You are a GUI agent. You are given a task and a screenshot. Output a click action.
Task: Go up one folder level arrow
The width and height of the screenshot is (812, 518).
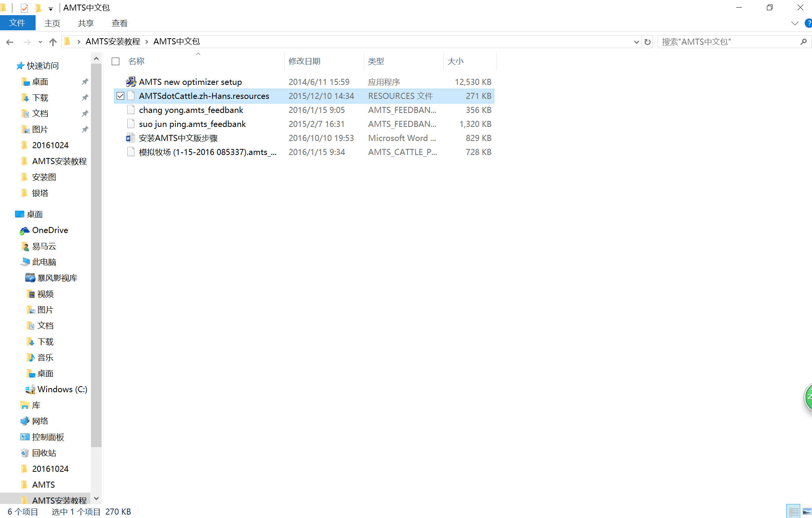click(53, 42)
